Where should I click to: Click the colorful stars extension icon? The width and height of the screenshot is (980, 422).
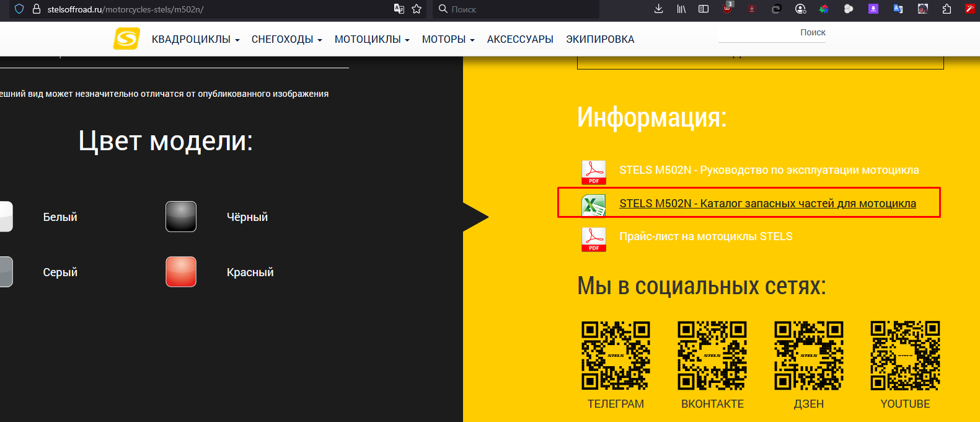(824, 9)
